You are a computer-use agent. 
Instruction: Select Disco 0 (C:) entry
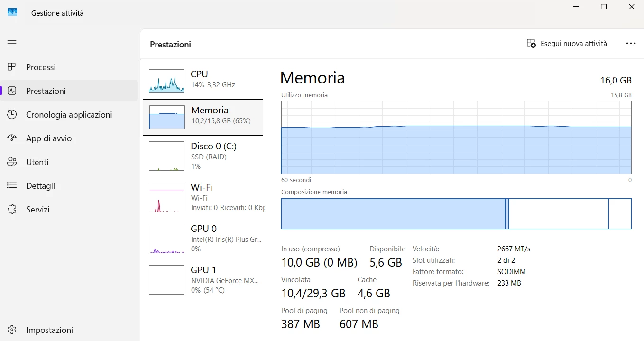203,156
